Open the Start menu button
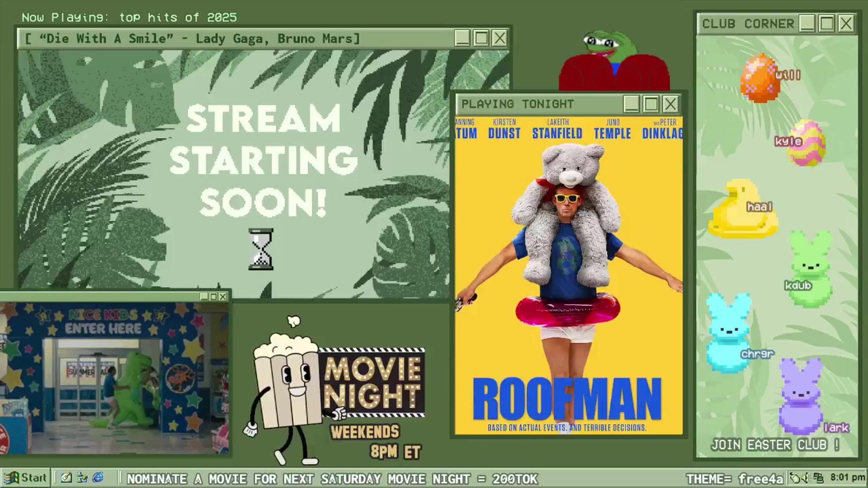The height and width of the screenshot is (488, 868). 24,478
